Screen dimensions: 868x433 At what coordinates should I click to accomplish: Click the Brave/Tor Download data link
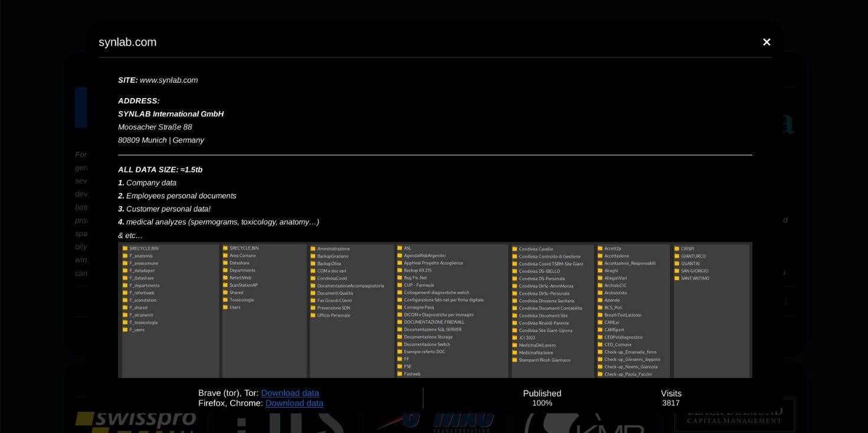click(290, 393)
